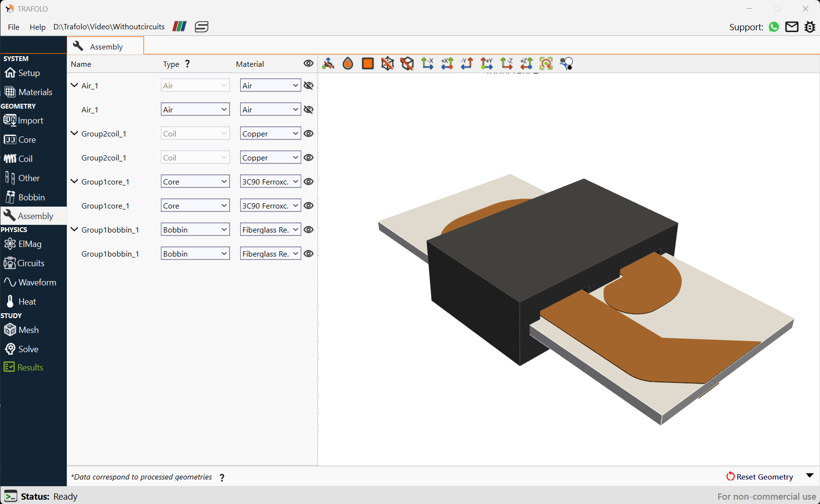
Task: Hide the parent Group1bobbin_1 group
Action: click(x=308, y=230)
